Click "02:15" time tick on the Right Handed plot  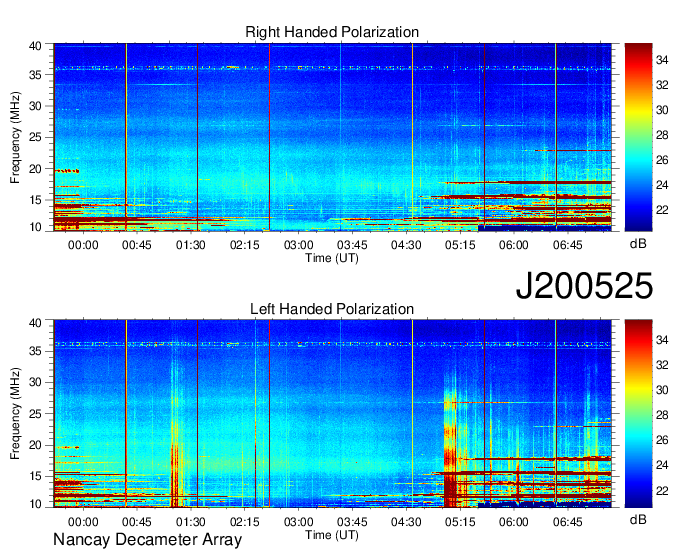(245, 245)
